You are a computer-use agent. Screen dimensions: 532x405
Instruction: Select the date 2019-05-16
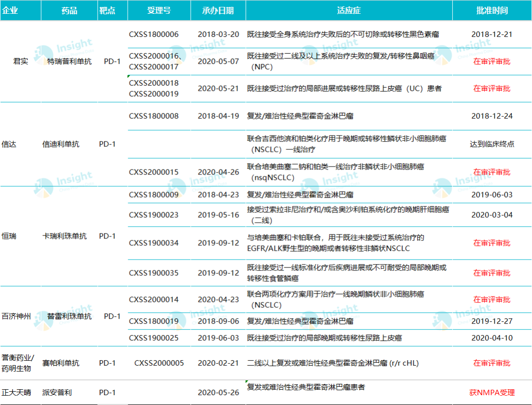219,215
